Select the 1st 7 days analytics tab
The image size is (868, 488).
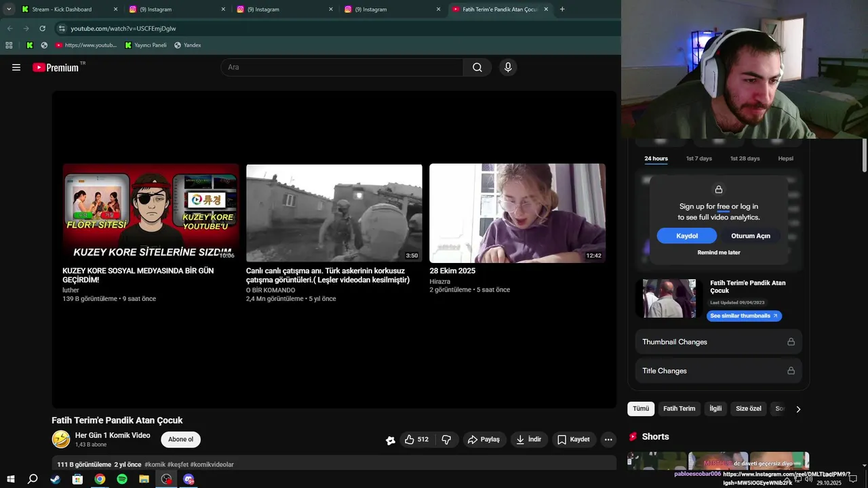coord(699,159)
